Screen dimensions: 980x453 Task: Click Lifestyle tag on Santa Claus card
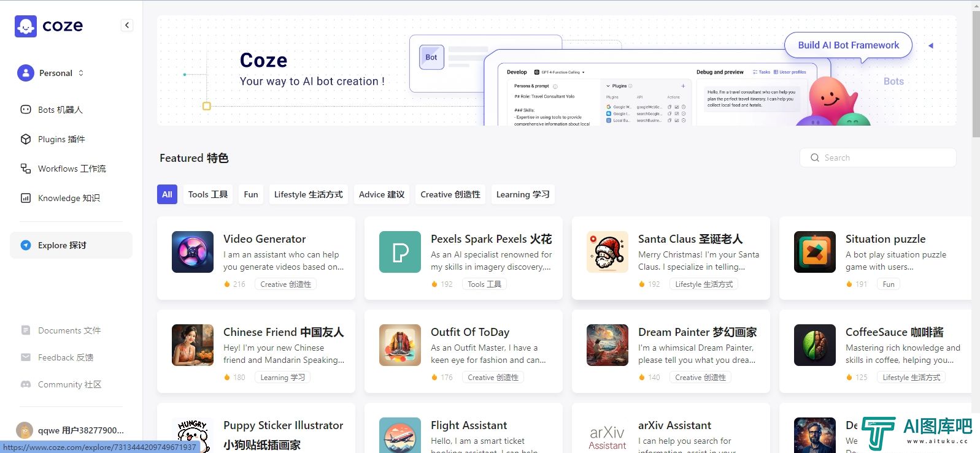coord(704,284)
